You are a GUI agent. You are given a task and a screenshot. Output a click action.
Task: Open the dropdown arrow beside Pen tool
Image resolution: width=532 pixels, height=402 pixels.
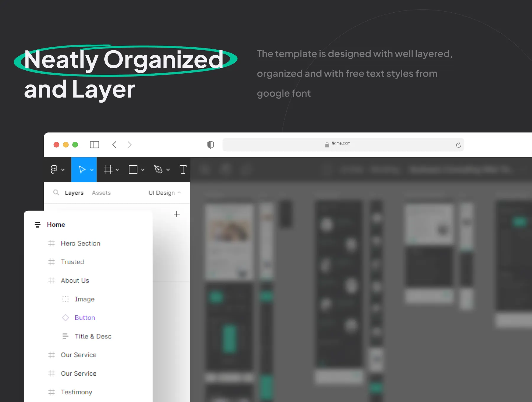coord(168,170)
